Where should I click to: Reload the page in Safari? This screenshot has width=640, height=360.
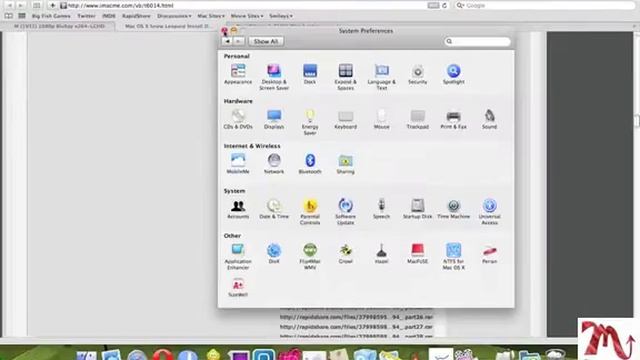point(444,5)
